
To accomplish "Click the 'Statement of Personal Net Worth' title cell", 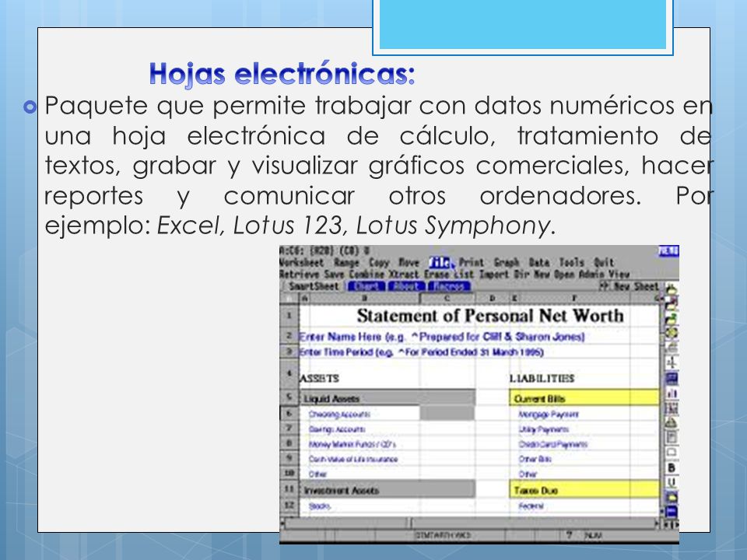I will tap(489, 316).
